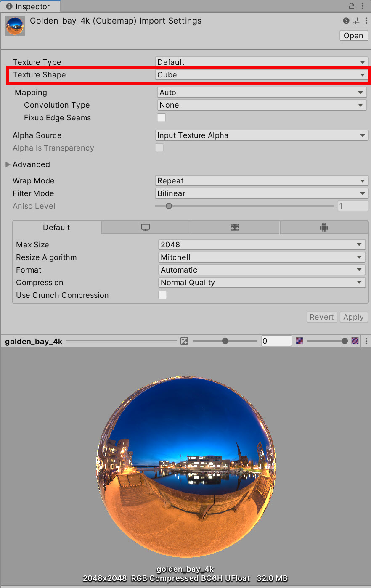Switch to the Standalone (monitor) platform tab
Viewport: 371px width, 588px height.
pyautogui.click(x=146, y=228)
